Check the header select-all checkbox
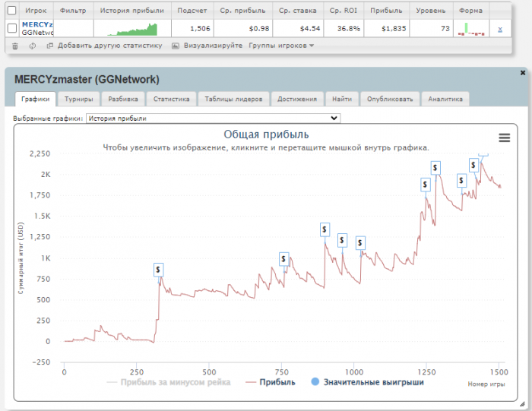 [11, 11]
